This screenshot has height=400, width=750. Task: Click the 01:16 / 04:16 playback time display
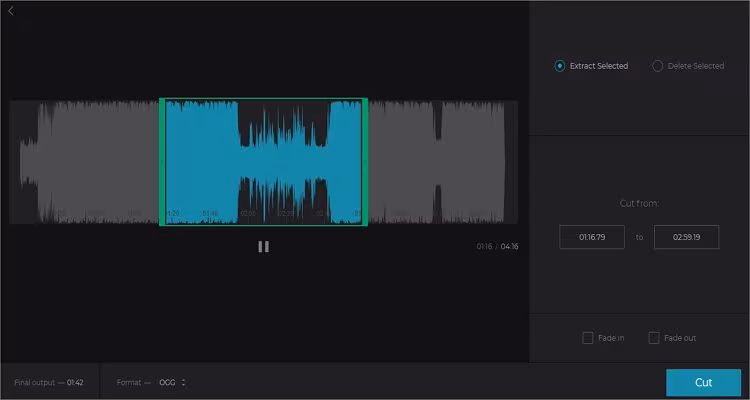[x=497, y=246]
